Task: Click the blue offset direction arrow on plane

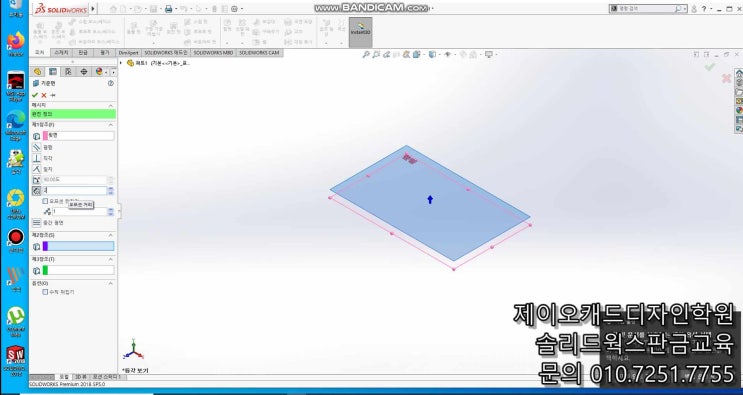Action: click(x=430, y=199)
